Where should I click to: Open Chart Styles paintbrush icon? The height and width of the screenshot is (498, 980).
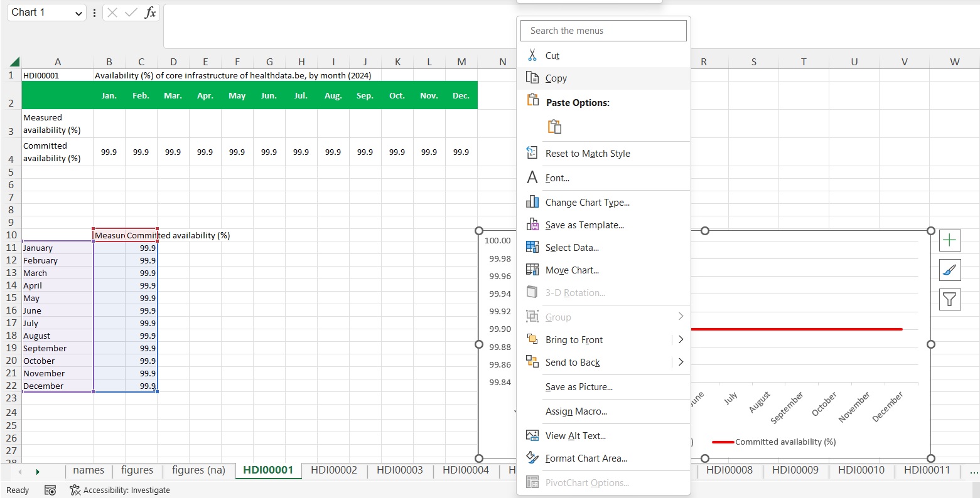[x=949, y=270]
